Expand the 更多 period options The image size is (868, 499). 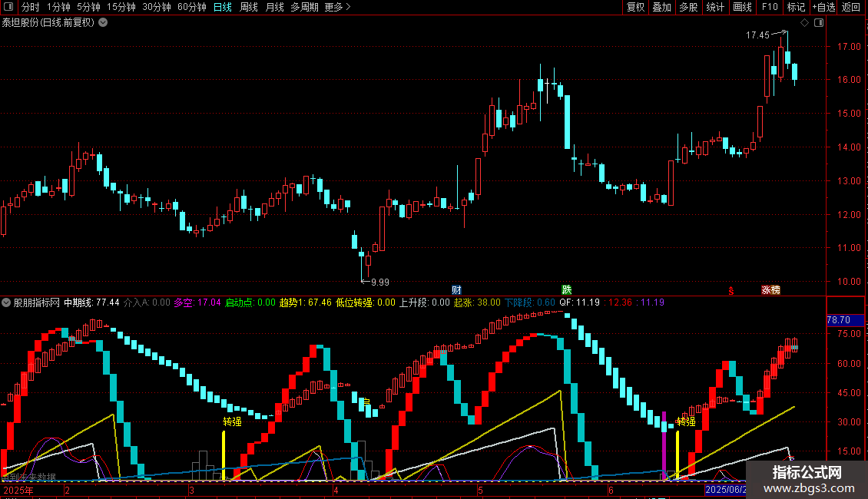click(338, 7)
